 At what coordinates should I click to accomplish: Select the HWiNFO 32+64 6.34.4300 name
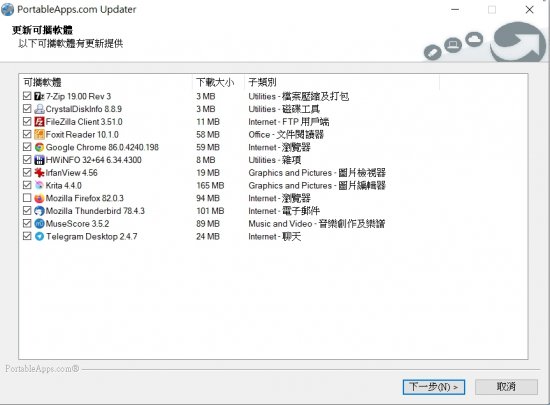pyautogui.click(x=94, y=160)
